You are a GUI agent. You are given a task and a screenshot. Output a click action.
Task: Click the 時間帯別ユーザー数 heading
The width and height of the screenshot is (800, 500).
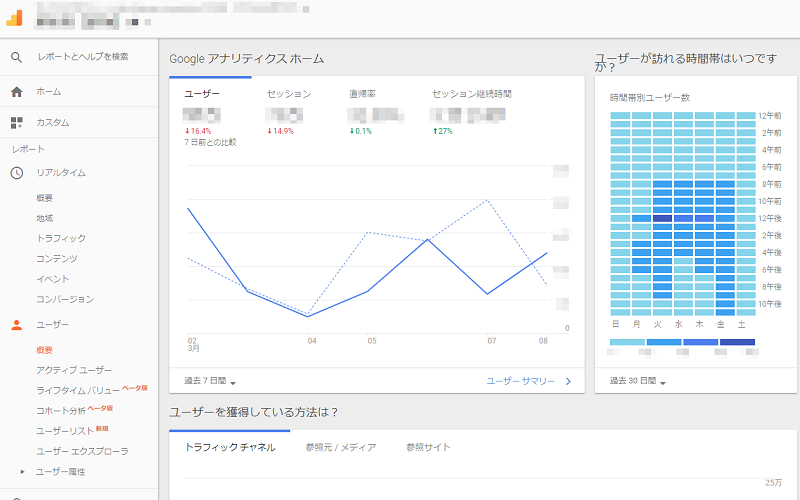click(649, 97)
